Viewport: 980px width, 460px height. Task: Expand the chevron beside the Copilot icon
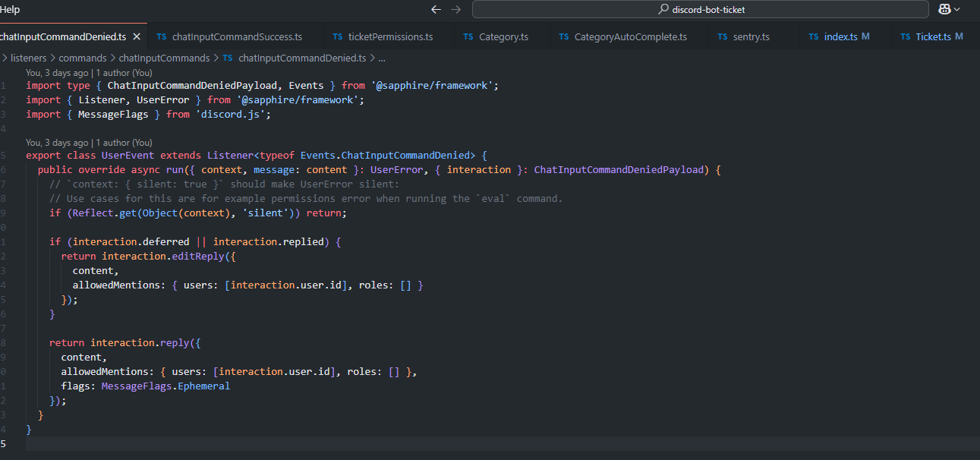coord(956,9)
